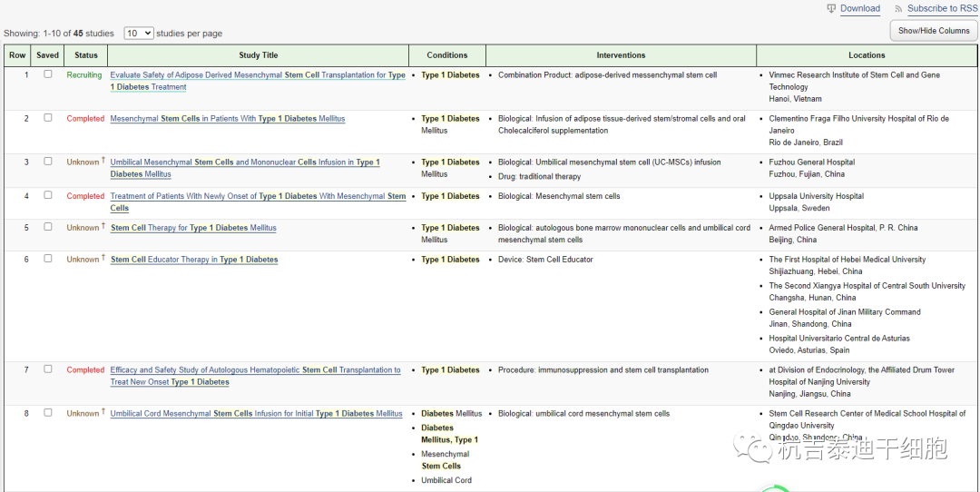Image resolution: width=980 pixels, height=492 pixels.
Task: Click 'Device: Stem Cell Educator' intervention
Action: click(x=545, y=260)
